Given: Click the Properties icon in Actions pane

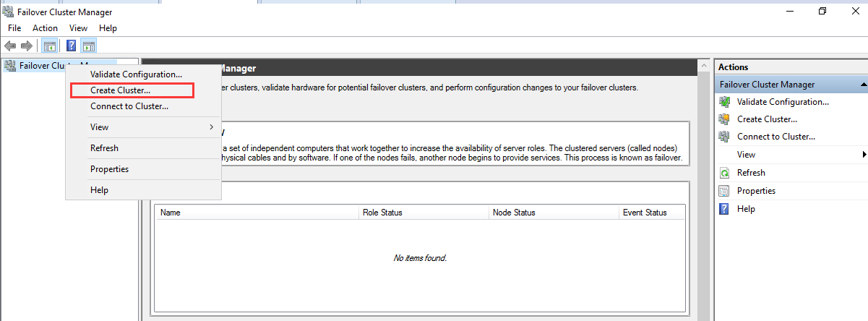Looking at the screenshot, I should coord(724,191).
